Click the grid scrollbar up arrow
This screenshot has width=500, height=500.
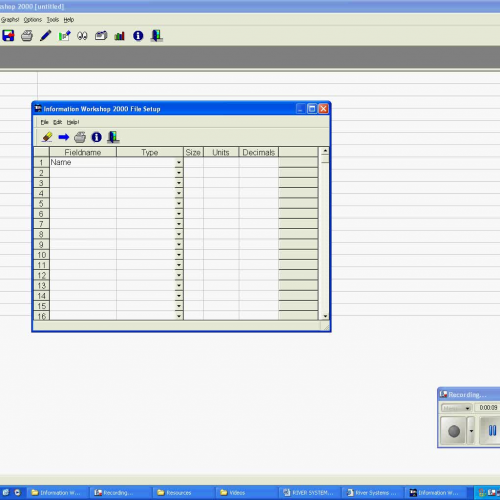[325, 151]
